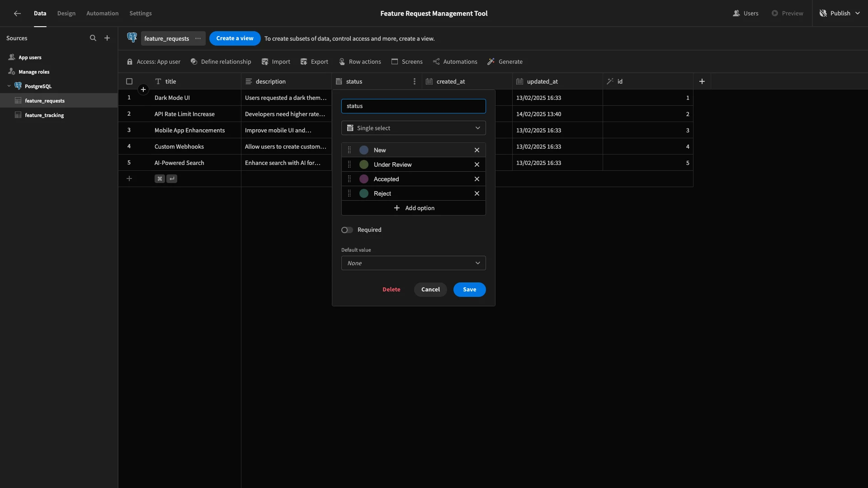Open table Automations tool
This screenshot has height=488, width=868.
coord(455,62)
